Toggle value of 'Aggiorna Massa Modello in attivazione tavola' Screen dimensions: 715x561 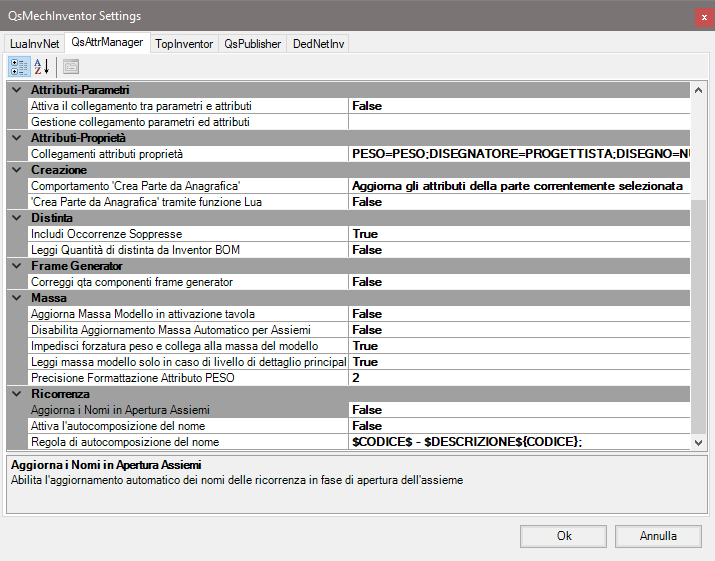coord(519,314)
